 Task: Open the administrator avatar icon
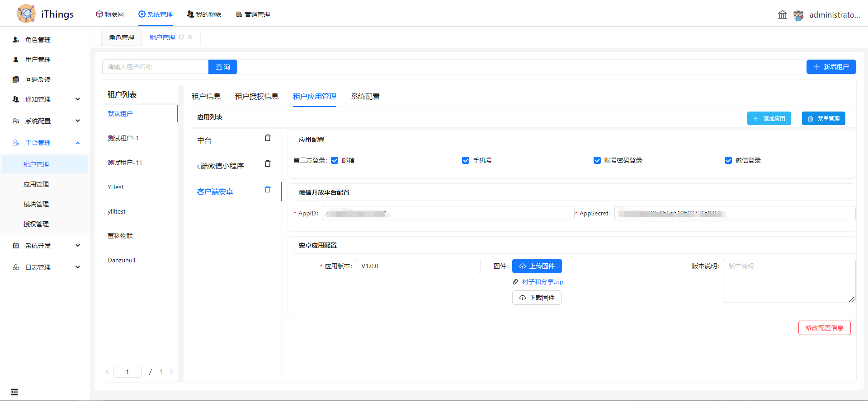click(798, 15)
